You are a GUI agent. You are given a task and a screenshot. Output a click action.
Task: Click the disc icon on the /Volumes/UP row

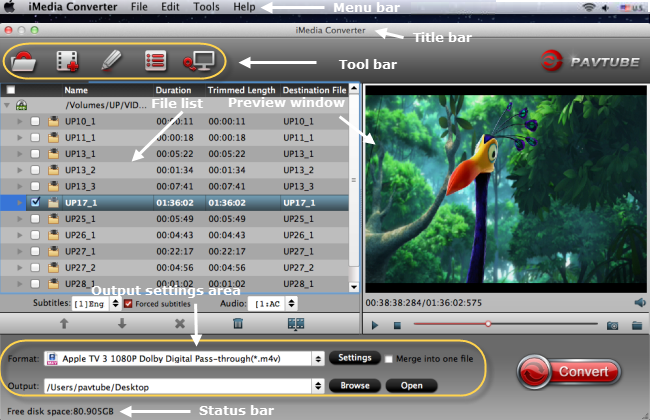[22, 105]
